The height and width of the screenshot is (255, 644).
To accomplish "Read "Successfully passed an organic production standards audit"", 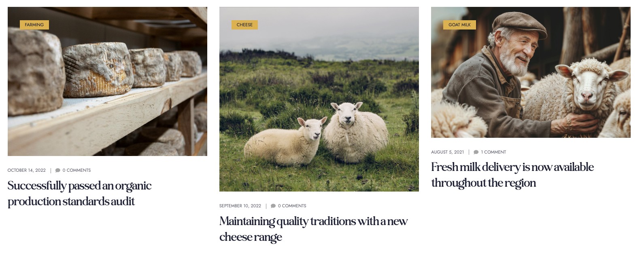I will [79, 193].
